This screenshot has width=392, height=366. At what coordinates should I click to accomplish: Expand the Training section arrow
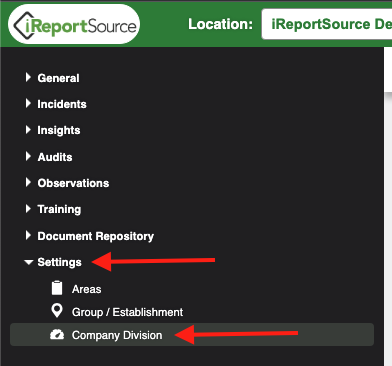click(x=28, y=209)
